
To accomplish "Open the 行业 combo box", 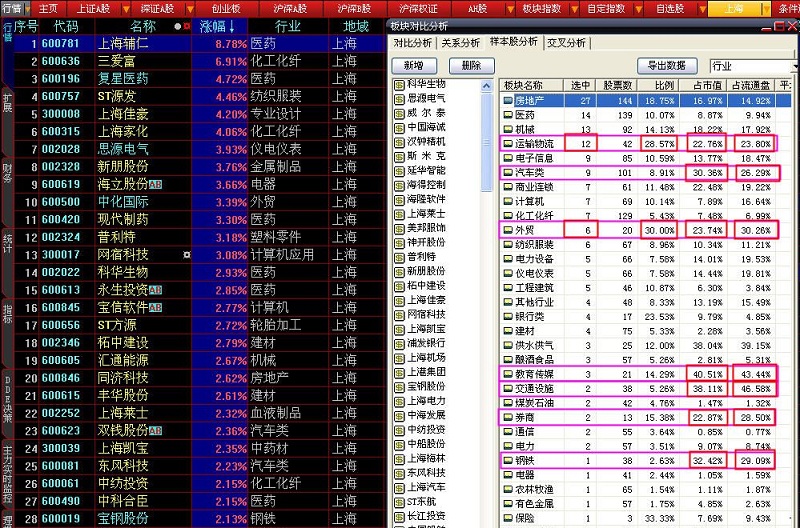I will pyautogui.click(x=753, y=66).
